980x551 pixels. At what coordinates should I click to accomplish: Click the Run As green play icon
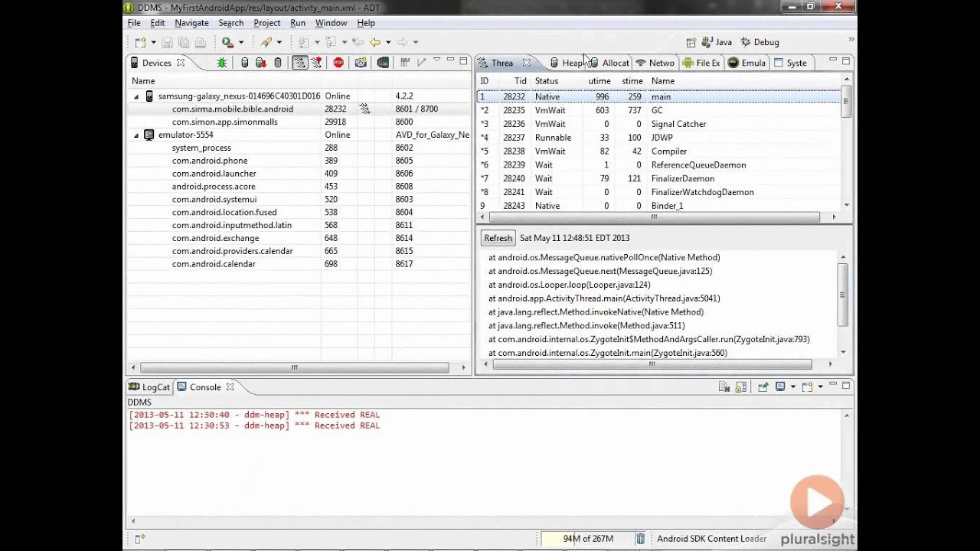coord(227,42)
